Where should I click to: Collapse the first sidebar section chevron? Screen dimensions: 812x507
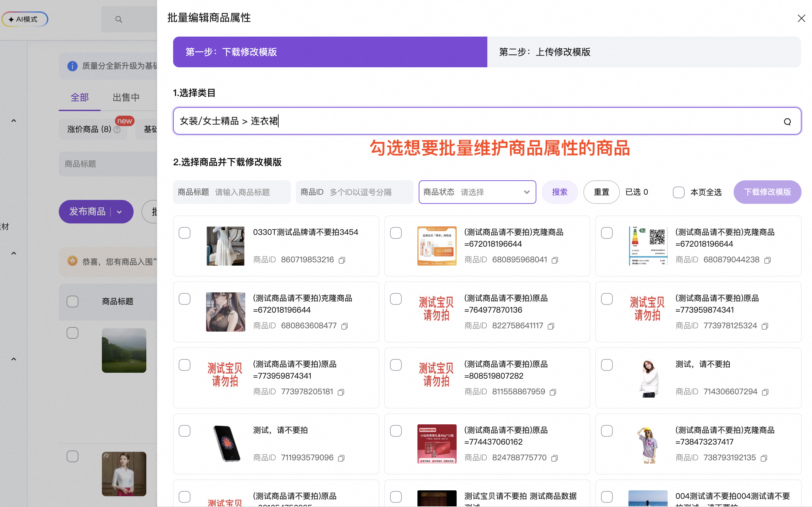[x=14, y=121]
